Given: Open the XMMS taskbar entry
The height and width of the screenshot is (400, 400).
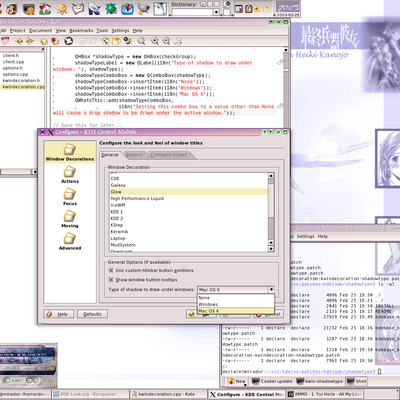Looking at the screenshot, I should point(325,394).
